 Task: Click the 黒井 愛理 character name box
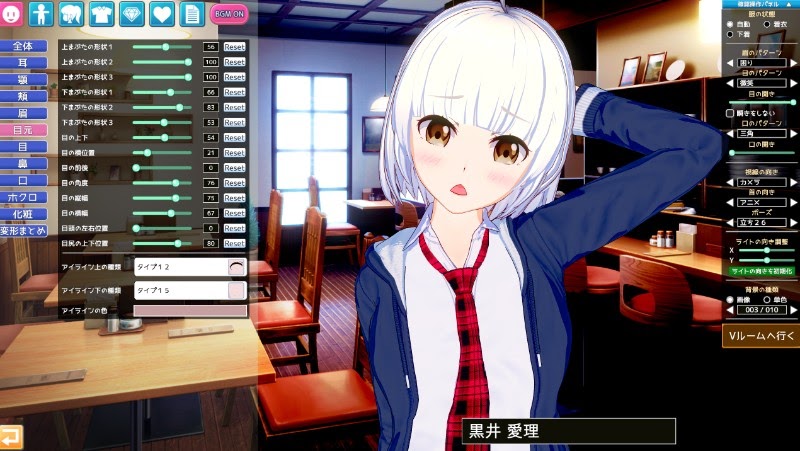point(569,432)
